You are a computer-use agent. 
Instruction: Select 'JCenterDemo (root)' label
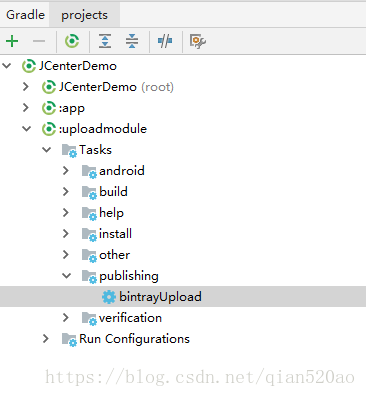[x=116, y=87]
